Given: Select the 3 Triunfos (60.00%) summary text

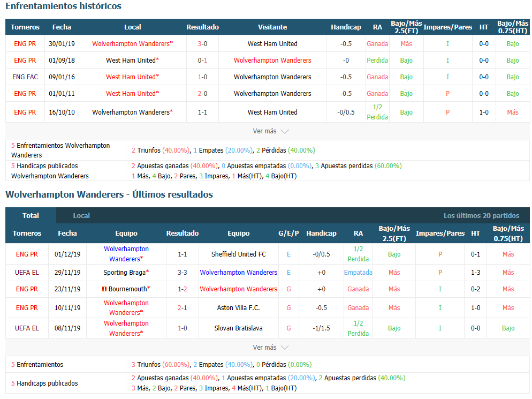Looking at the screenshot, I should [161, 364].
